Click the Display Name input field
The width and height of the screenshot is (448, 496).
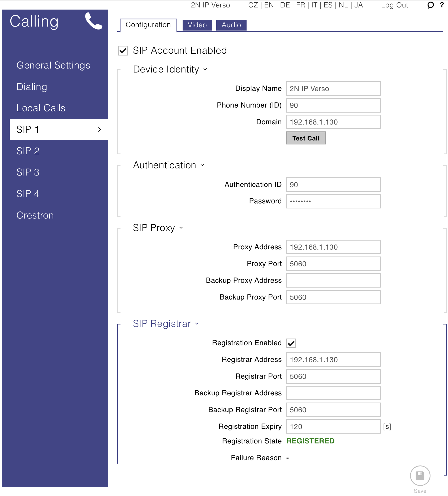tap(333, 89)
